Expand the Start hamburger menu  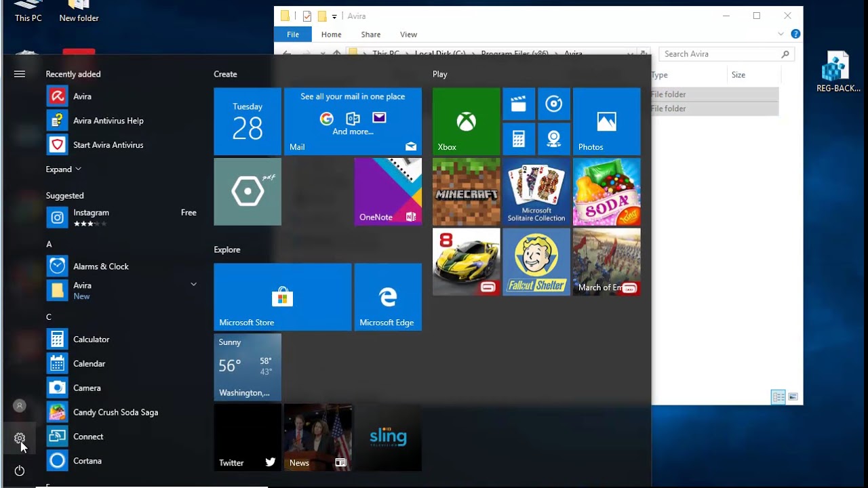[x=20, y=74]
